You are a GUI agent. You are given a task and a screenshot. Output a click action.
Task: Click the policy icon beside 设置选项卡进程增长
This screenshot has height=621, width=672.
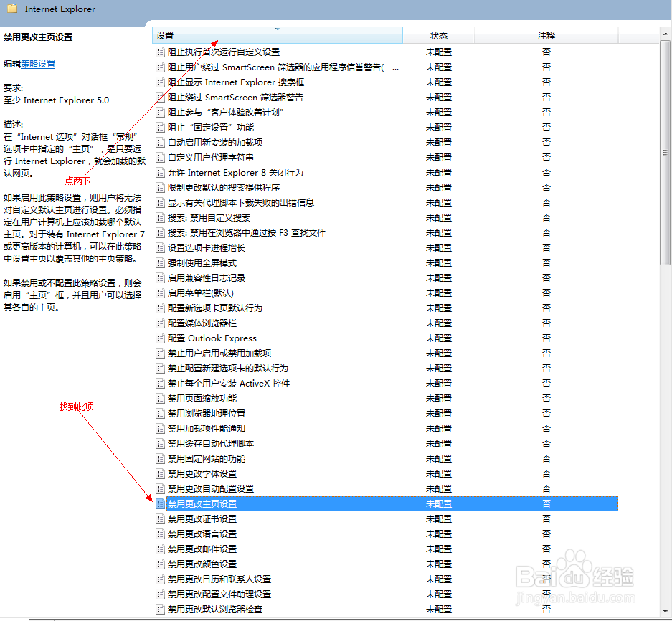click(160, 248)
